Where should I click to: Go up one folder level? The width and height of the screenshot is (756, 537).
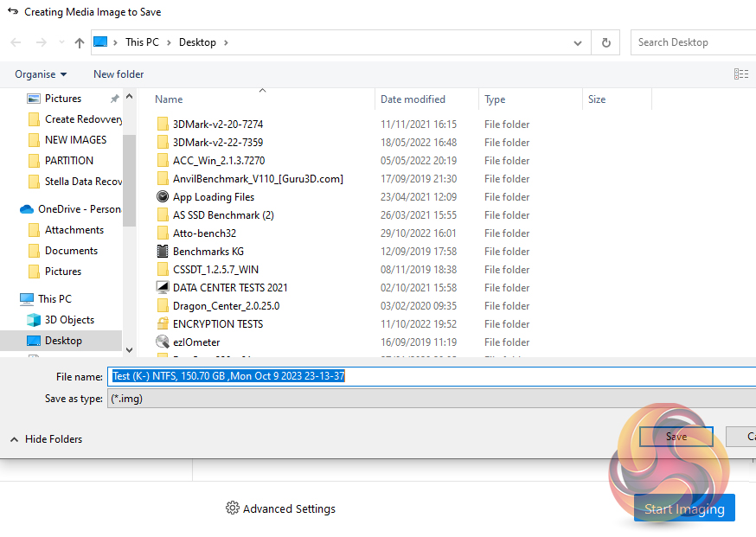point(79,42)
